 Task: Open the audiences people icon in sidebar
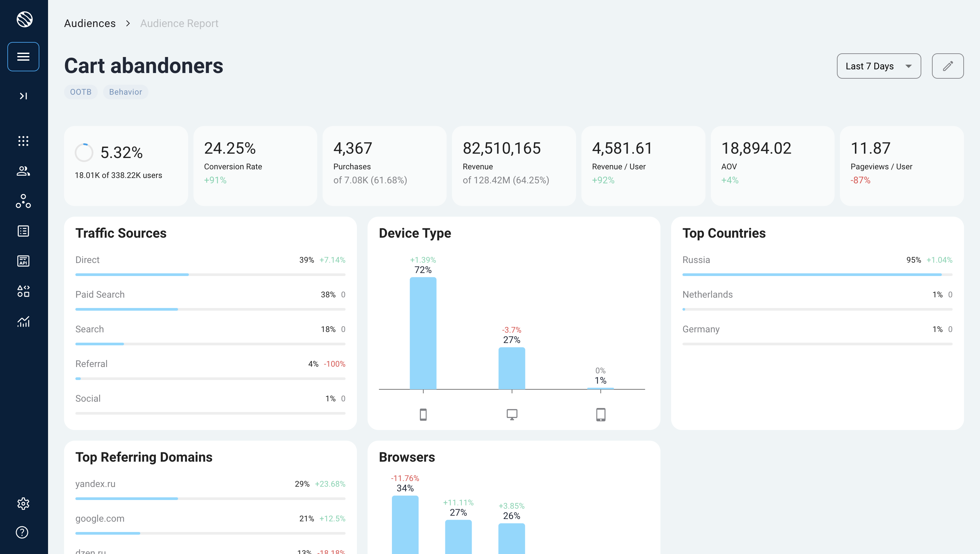click(x=23, y=171)
